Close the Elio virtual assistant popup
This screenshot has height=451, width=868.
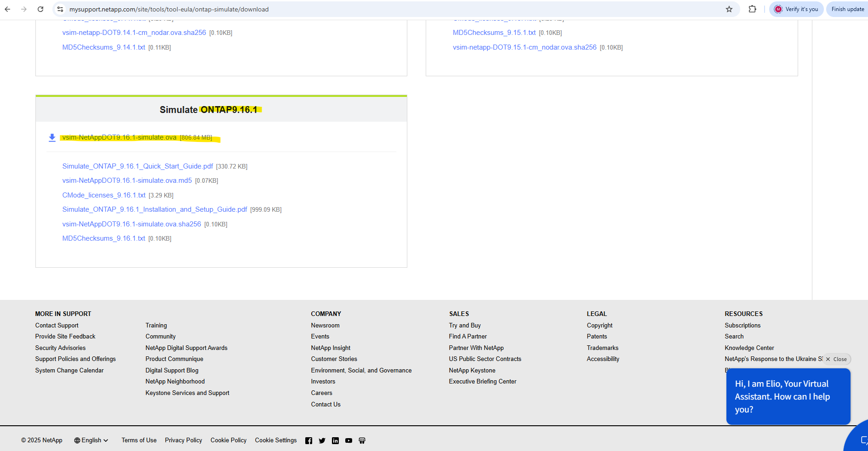pyautogui.click(x=837, y=359)
